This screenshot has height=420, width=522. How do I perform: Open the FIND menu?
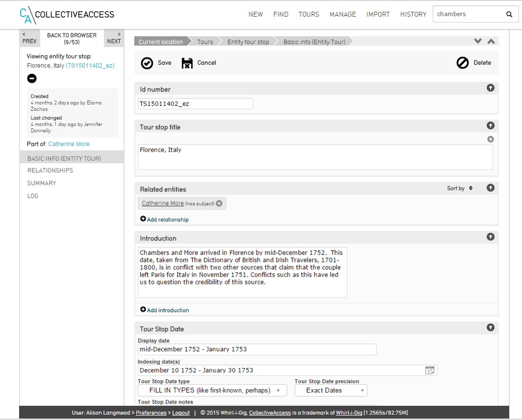point(281,14)
